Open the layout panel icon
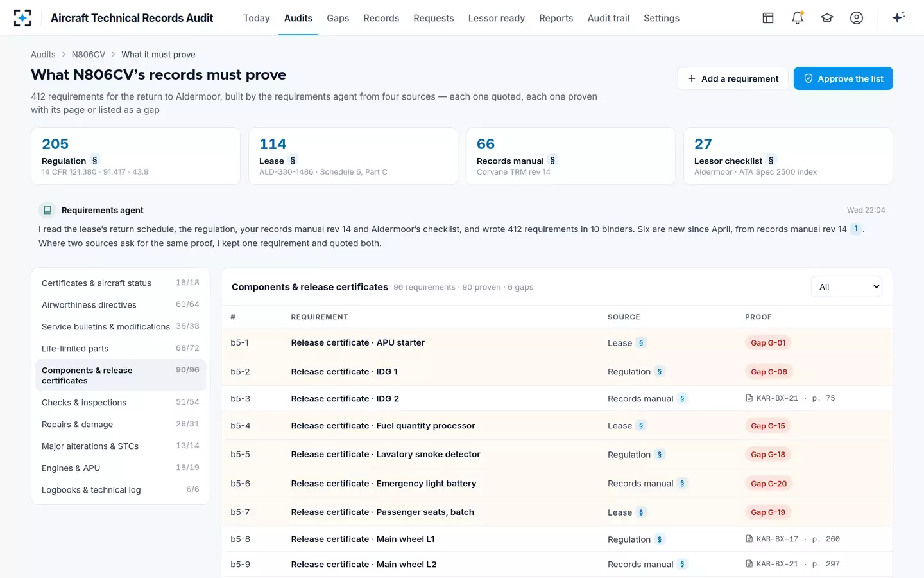The width and height of the screenshot is (924, 578). [768, 18]
